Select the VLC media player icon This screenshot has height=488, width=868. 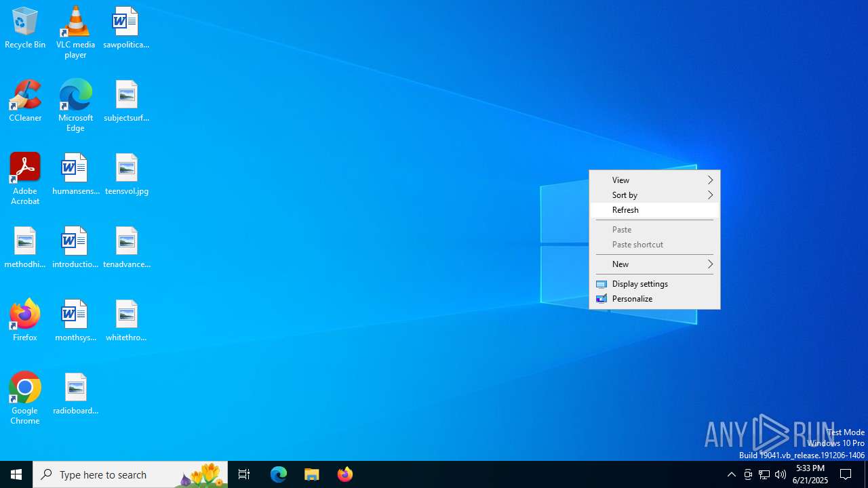coord(75,33)
